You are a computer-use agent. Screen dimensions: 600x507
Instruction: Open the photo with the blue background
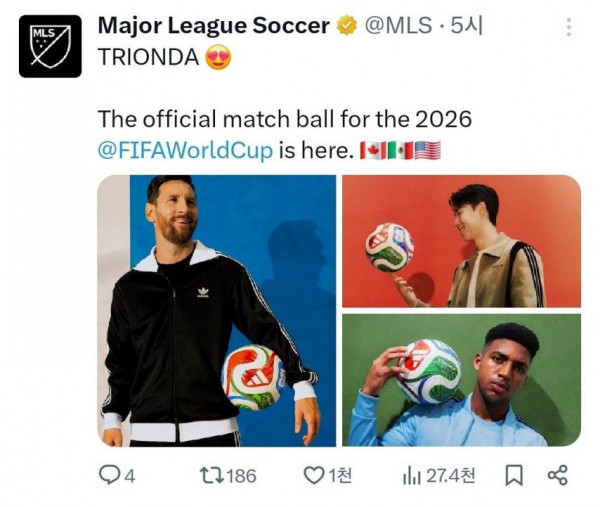tap(216, 310)
